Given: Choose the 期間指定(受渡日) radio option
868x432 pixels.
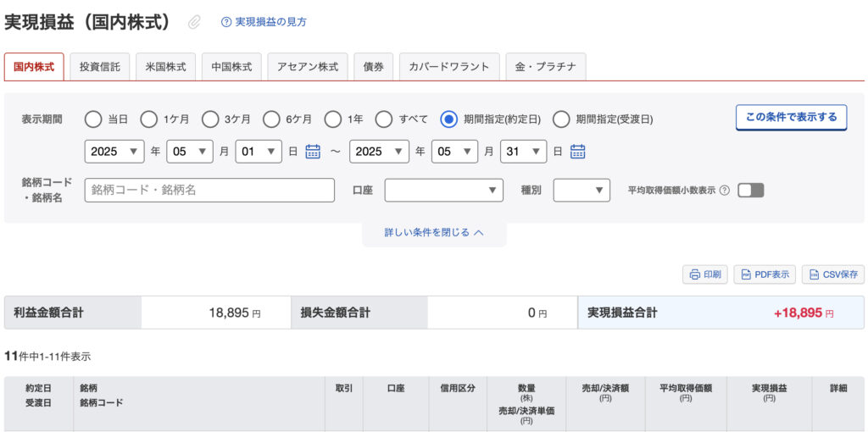Looking at the screenshot, I should [x=561, y=119].
